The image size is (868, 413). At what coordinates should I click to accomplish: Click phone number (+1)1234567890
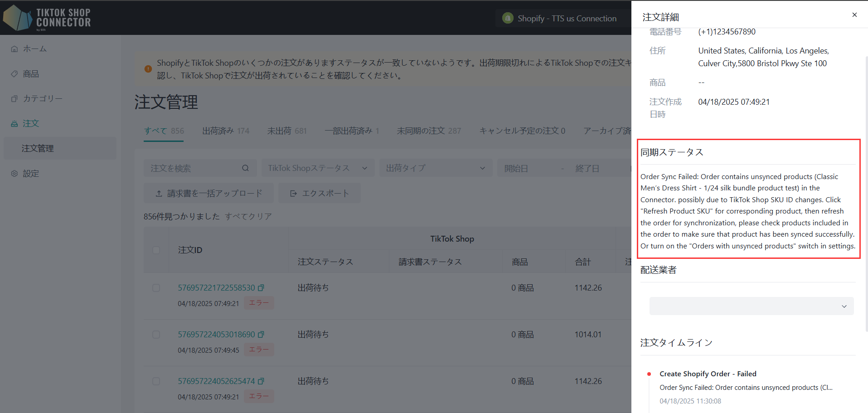point(727,32)
